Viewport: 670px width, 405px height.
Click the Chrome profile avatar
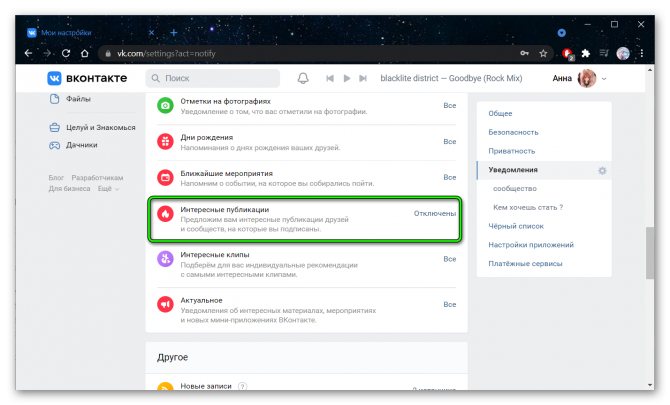click(x=623, y=53)
